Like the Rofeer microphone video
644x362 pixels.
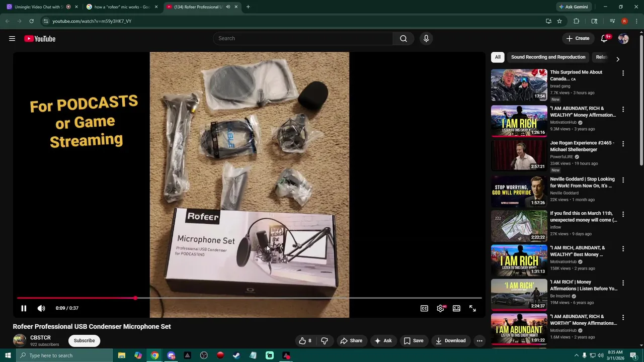[x=305, y=341]
